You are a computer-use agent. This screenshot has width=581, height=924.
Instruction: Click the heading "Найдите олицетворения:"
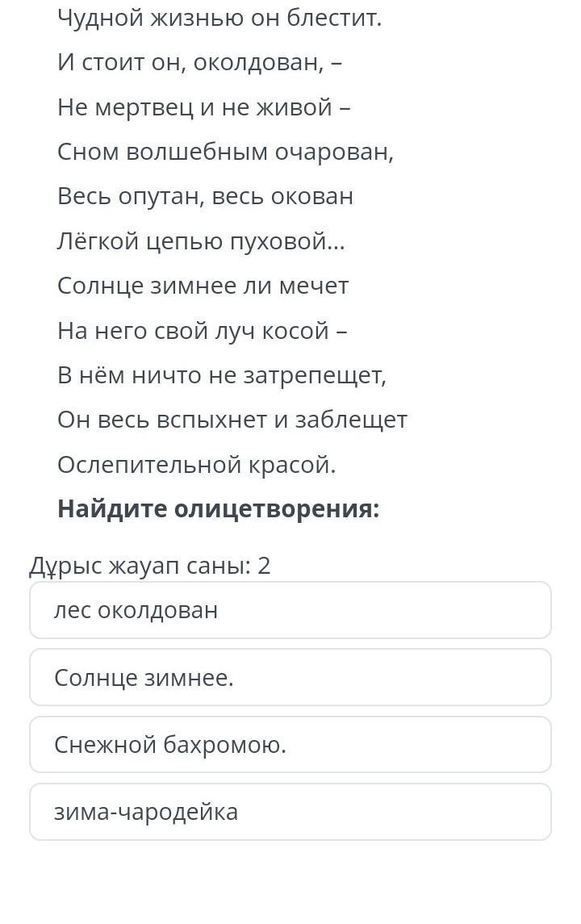coord(219,508)
